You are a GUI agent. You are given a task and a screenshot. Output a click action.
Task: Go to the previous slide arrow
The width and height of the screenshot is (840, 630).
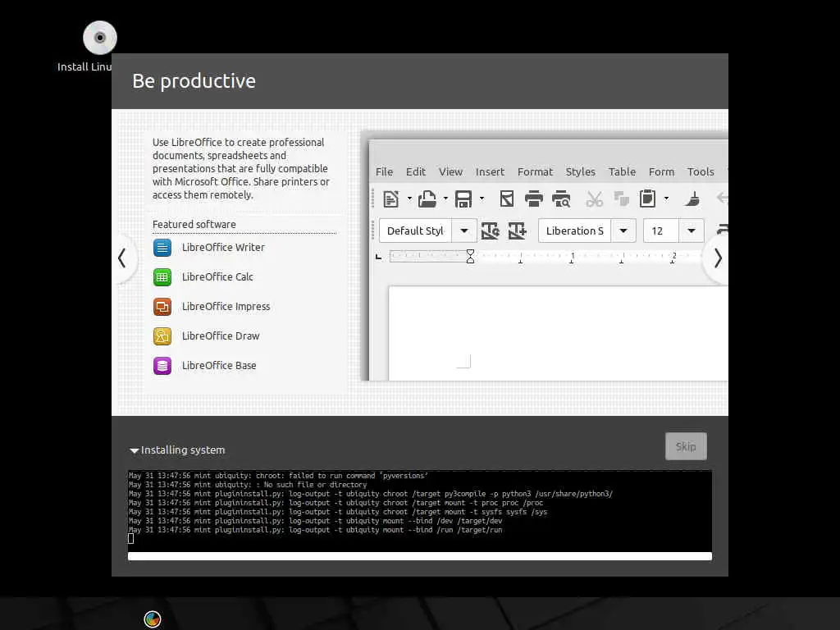click(122, 258)
